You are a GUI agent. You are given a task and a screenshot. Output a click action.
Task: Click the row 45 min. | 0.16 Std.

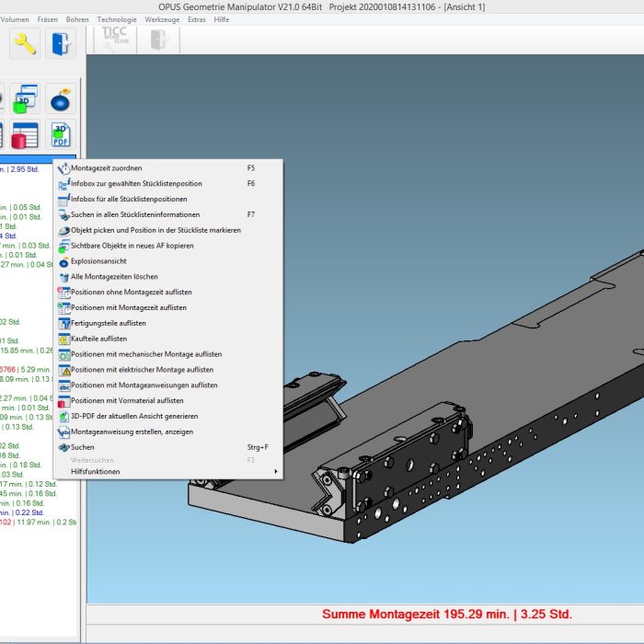coord(29,493)
